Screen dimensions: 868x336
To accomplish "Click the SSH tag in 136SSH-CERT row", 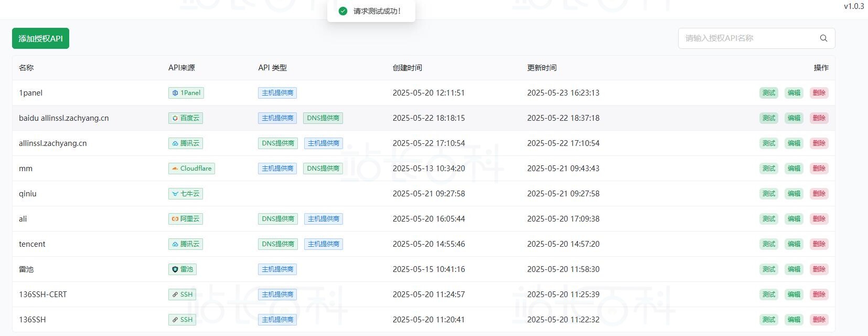I will pyautogui.click(x=182, y=295).
